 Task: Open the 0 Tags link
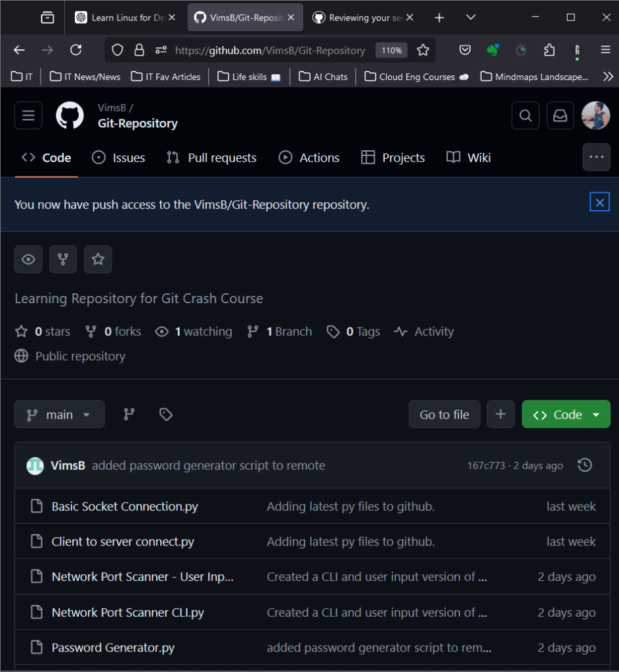[353, 331]
